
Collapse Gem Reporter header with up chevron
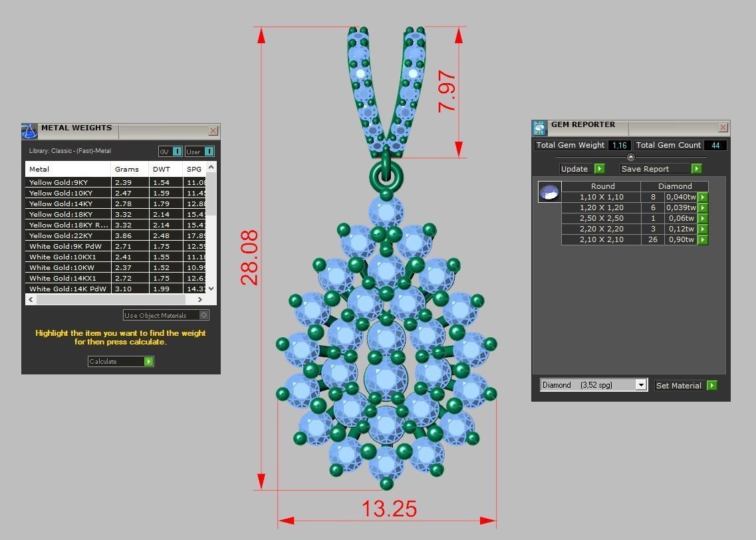(x=630, y=157)
